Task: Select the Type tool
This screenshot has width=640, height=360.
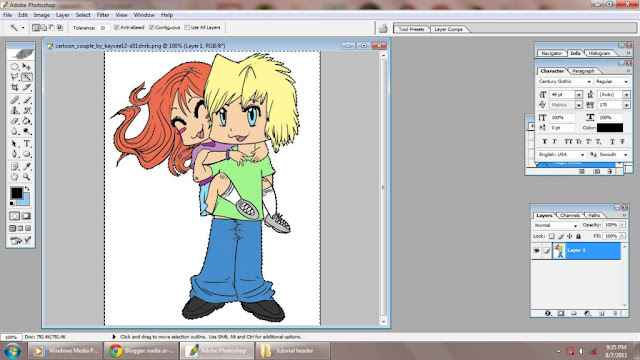Action: (x=27, y=144)
